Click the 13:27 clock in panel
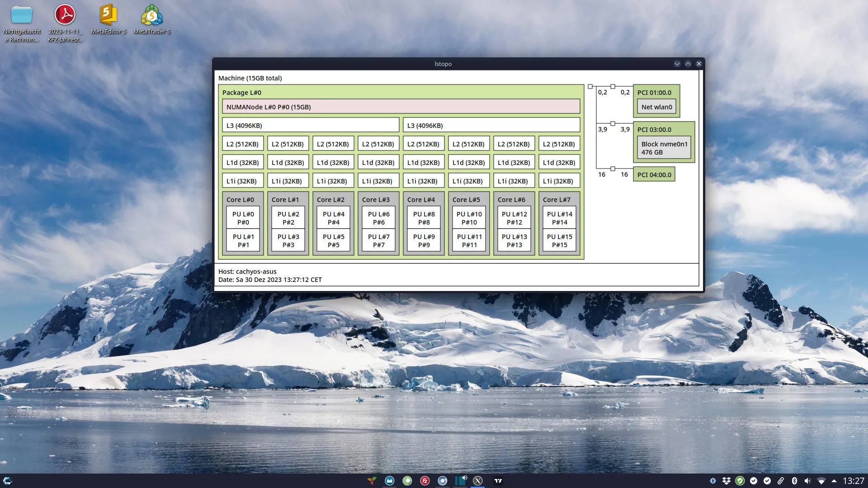The height and width of the screenshot is (488, 868). click(x=853, y=481)
